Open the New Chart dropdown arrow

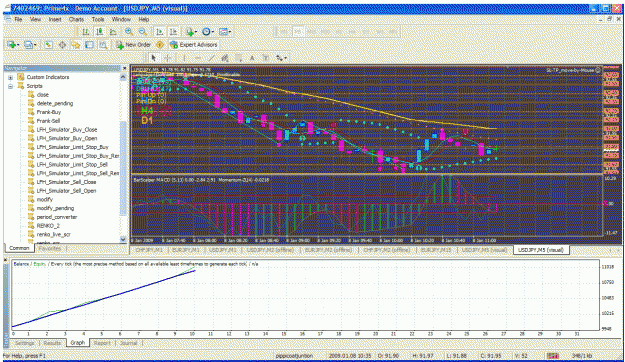pos(18,45)
